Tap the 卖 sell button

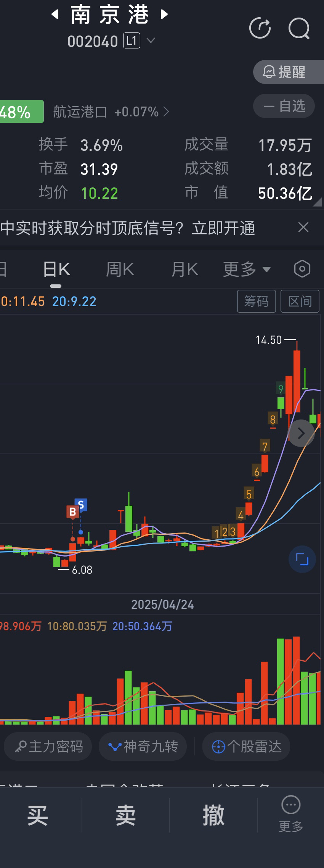click(125, 816)
